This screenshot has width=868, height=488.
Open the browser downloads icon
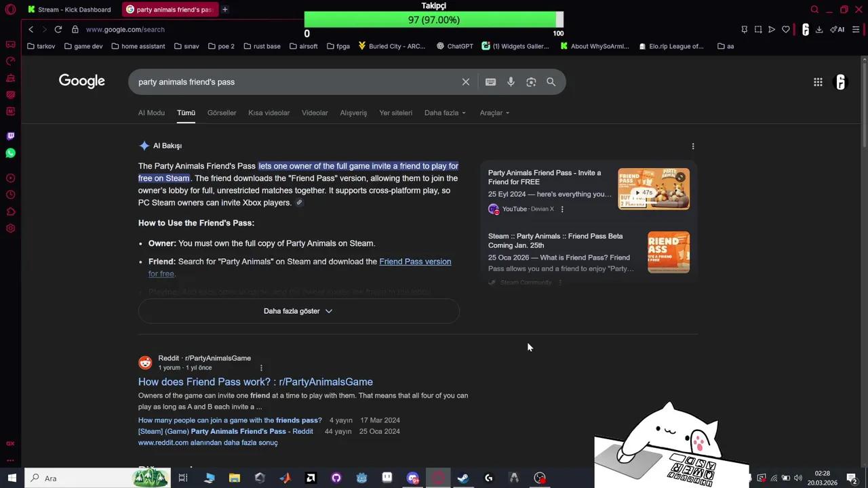pyautogui.click(x=819, y=29)
